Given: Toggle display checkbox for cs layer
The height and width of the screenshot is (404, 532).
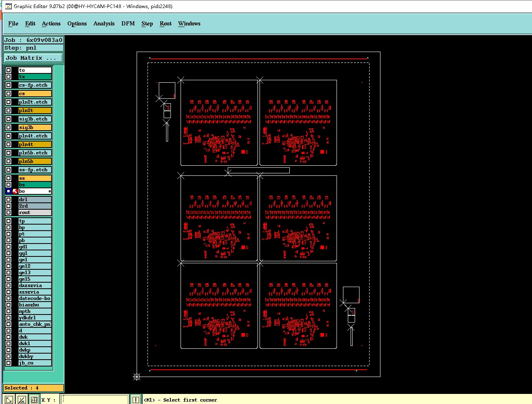Looking at the screenshot, I should [8, 94].
